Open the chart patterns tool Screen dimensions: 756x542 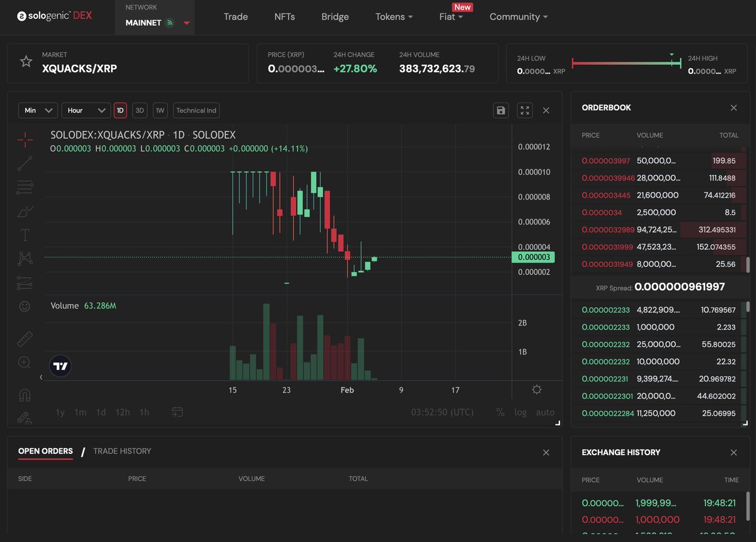pos(25,259)
